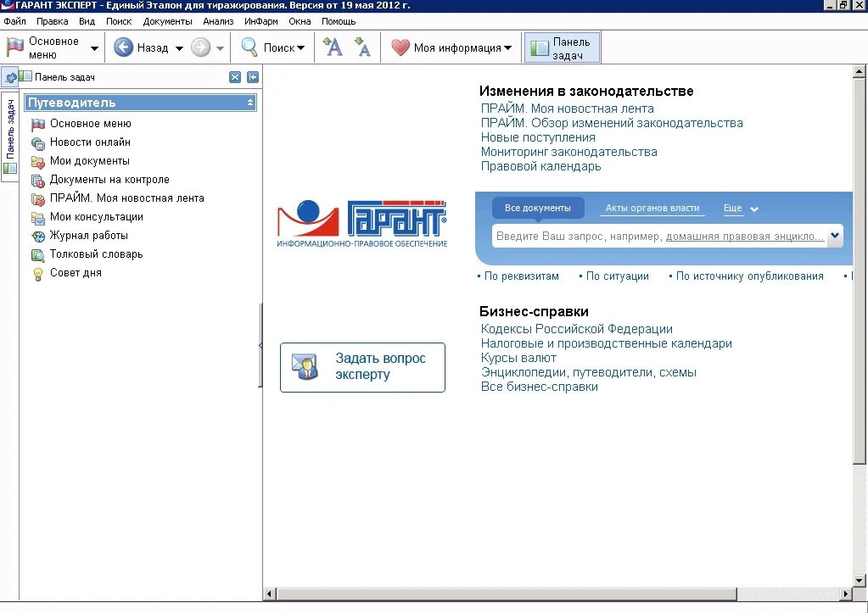Open Моя информация dropdown arrow

pos(507,48)
